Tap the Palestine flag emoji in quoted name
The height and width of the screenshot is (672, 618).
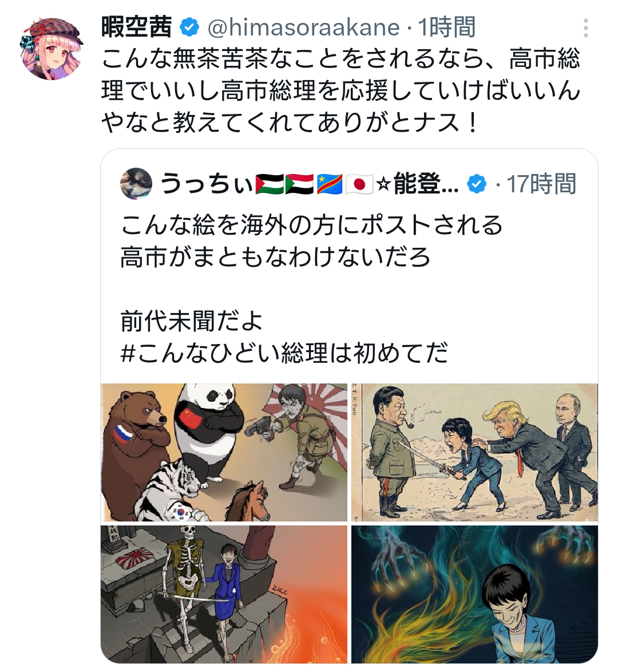[x=269, y=184]
